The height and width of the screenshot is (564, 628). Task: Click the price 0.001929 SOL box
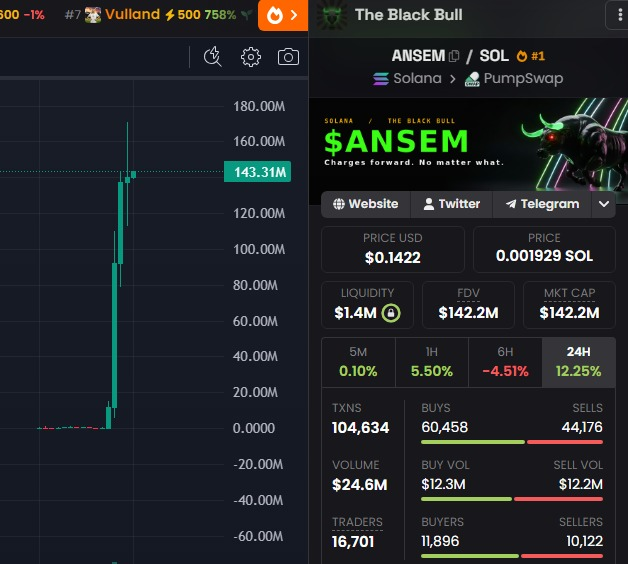pyautogui.click(x=544, y=249)
